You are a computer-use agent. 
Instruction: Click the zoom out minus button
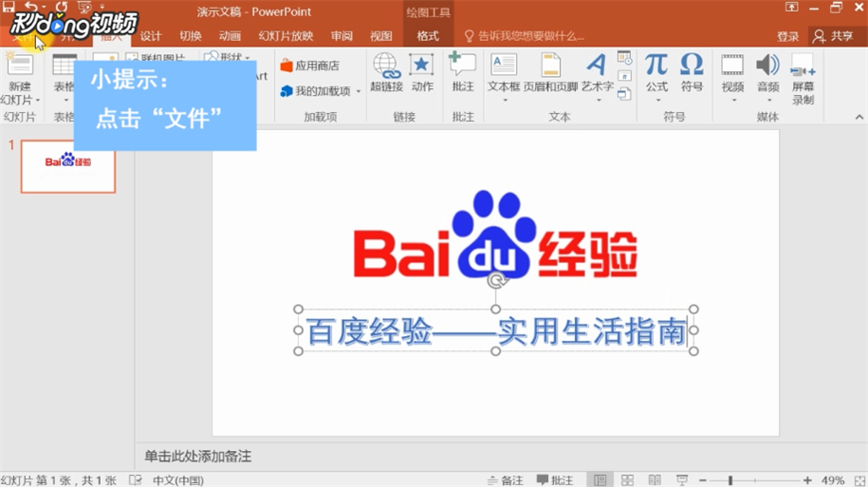click(x=703, y=480)
